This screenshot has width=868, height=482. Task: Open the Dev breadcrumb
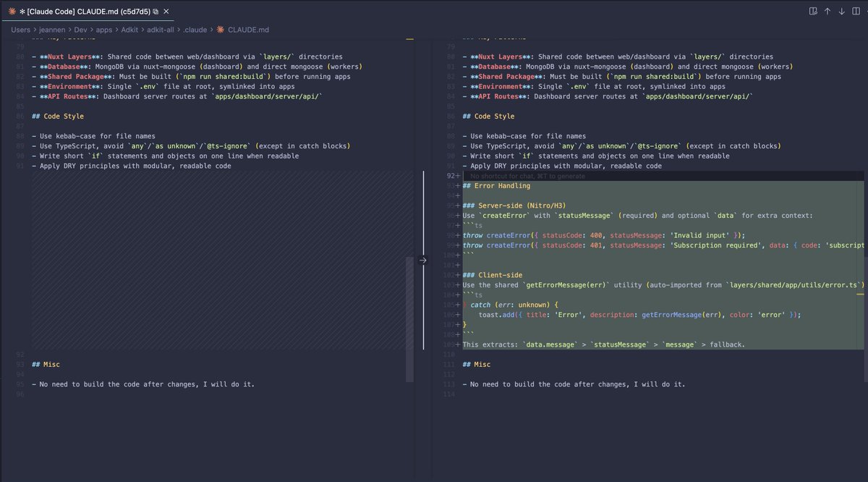point(81,30)
